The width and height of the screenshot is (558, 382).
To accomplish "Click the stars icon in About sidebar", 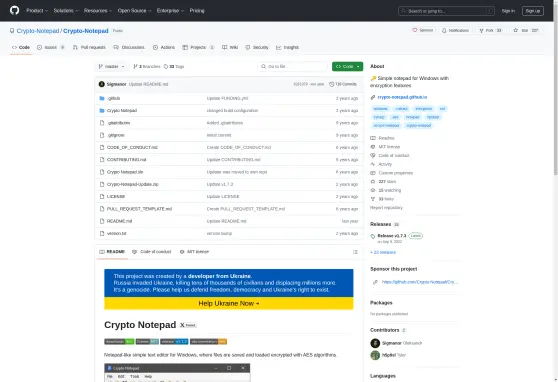I will pyautogui.click(x=373, y=182).
